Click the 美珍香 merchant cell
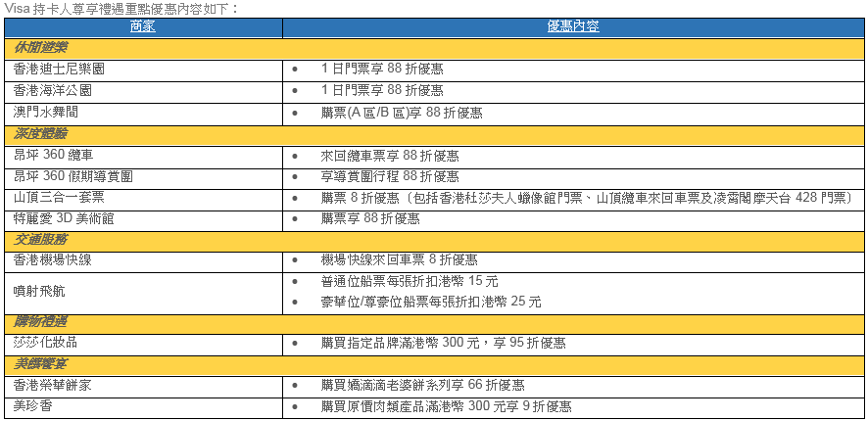This screenshot has width=868, height=421. 143,407
